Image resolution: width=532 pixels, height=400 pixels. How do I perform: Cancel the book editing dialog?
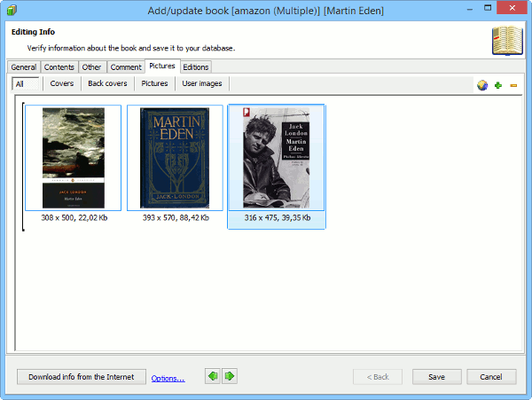point(491,377)
